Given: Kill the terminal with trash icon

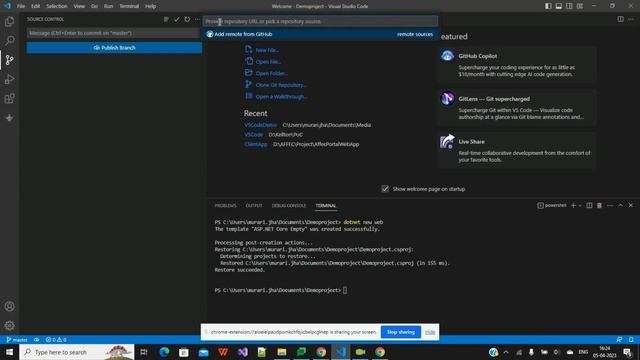Looking at the screenshot, I should (x=599, y=205).
